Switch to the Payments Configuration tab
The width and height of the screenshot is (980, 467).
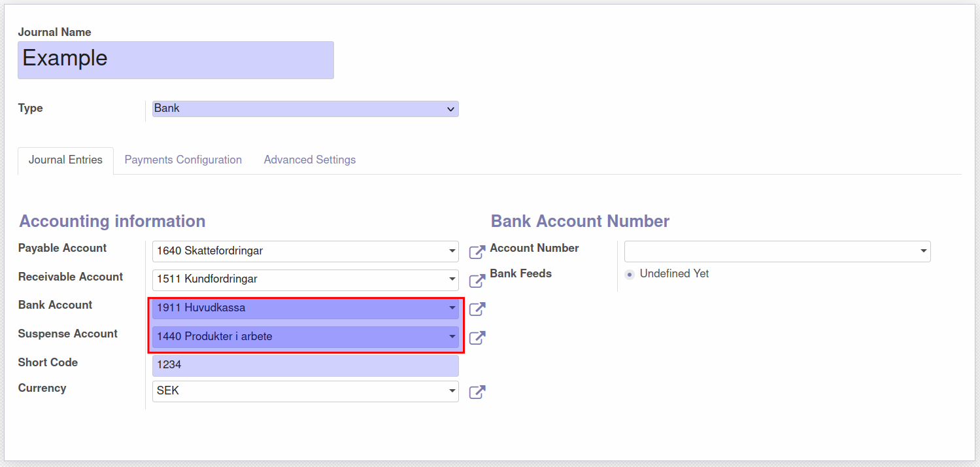[x=183, y=160]
